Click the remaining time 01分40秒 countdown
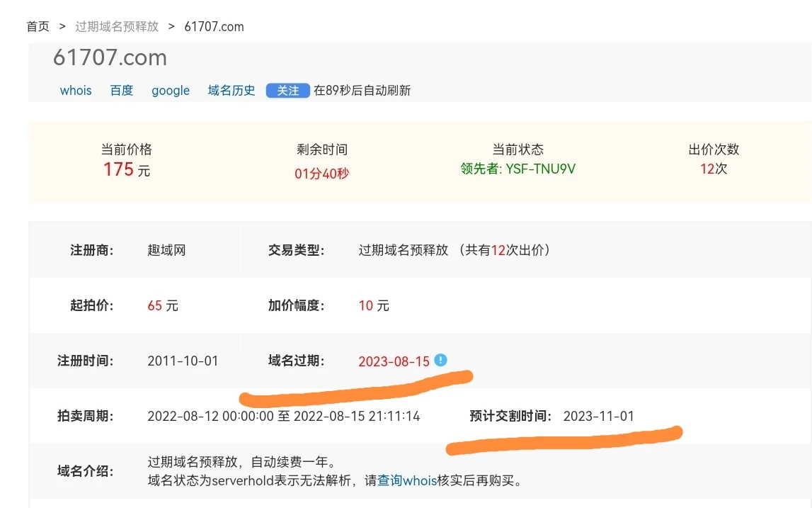 click(321, 174)
